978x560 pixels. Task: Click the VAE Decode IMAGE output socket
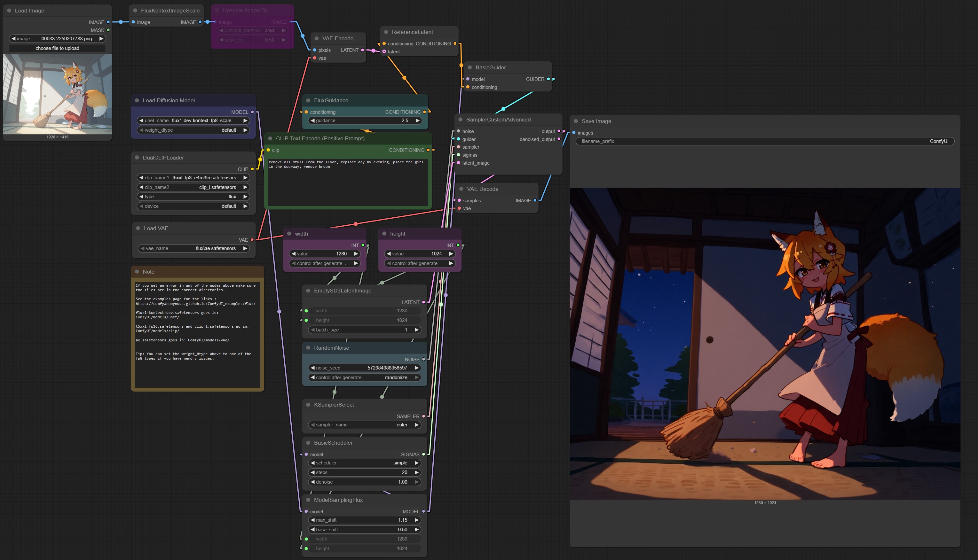point(535,201)
